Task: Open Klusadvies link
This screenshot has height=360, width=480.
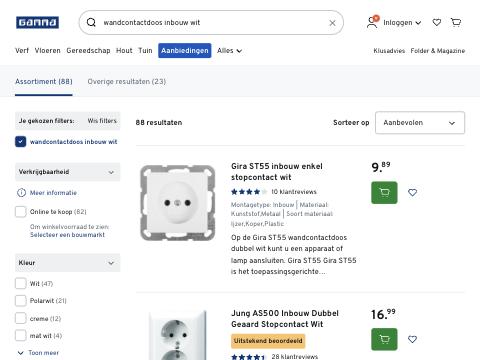Action: tap(389, 51)
